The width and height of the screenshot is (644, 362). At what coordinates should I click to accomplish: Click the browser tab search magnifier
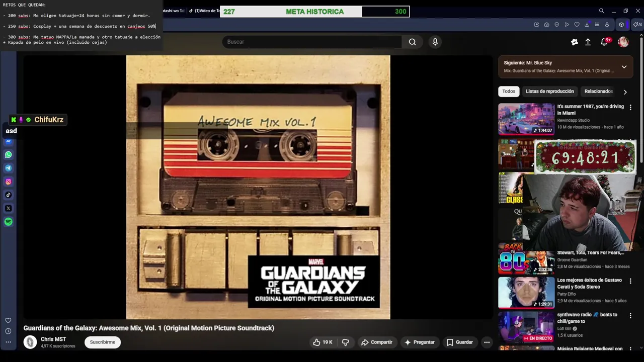tap(601, 11)
